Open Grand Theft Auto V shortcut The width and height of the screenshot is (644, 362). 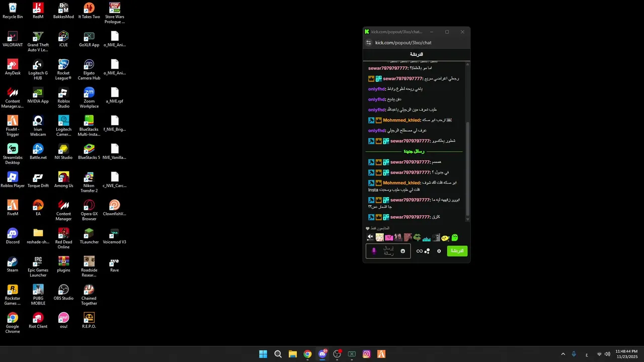click(x=38, y=41)
